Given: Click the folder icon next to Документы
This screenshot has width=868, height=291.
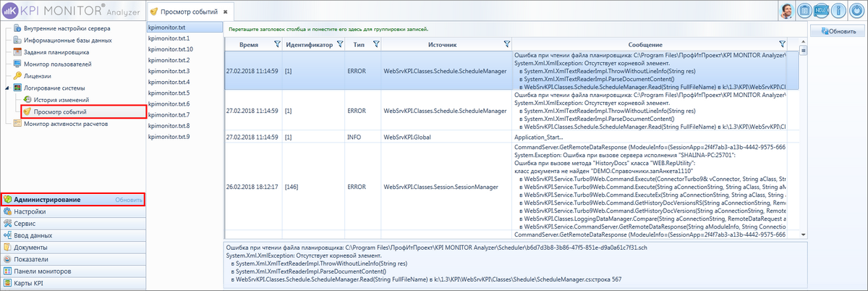Looking at the screenshot, I should point(7,247).
